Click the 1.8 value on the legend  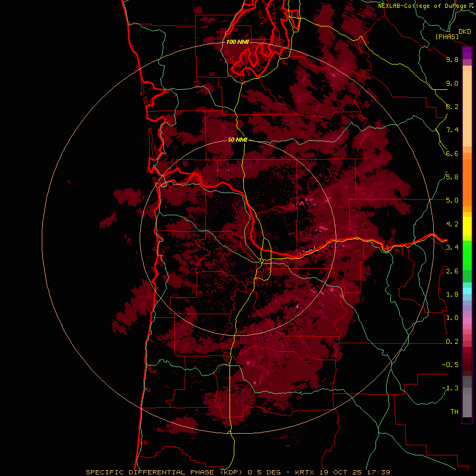(x=452, y=295)
